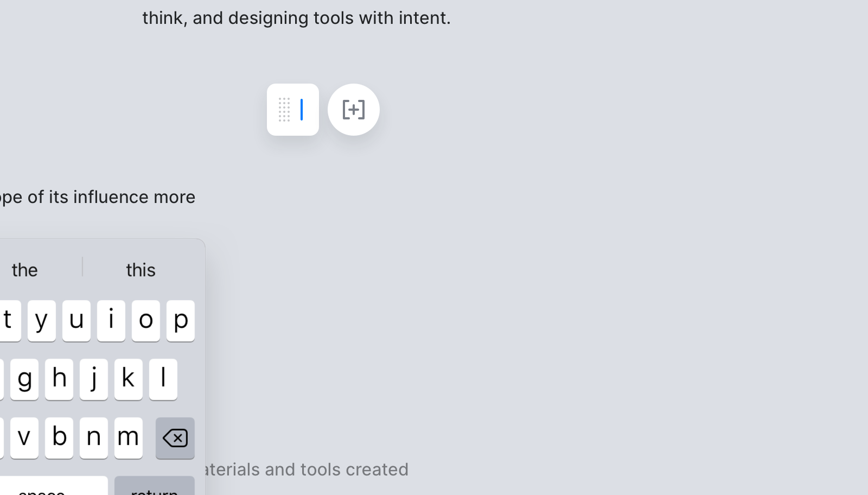Image resolution: width=868 pixels, height=495 pixels.
Task: Click the text 'designing tools with intent'
Action: (x=339, y=18)
